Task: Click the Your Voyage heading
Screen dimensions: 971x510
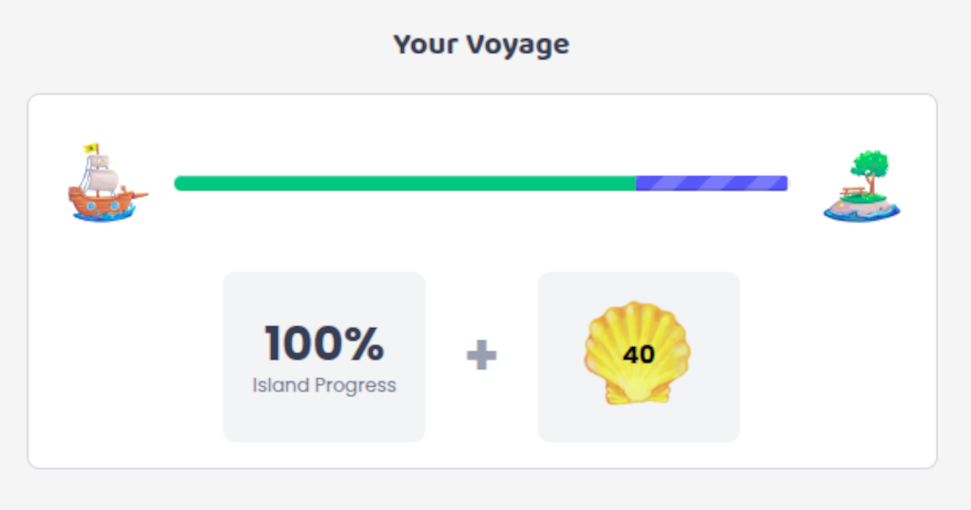Action: (481, 45)
